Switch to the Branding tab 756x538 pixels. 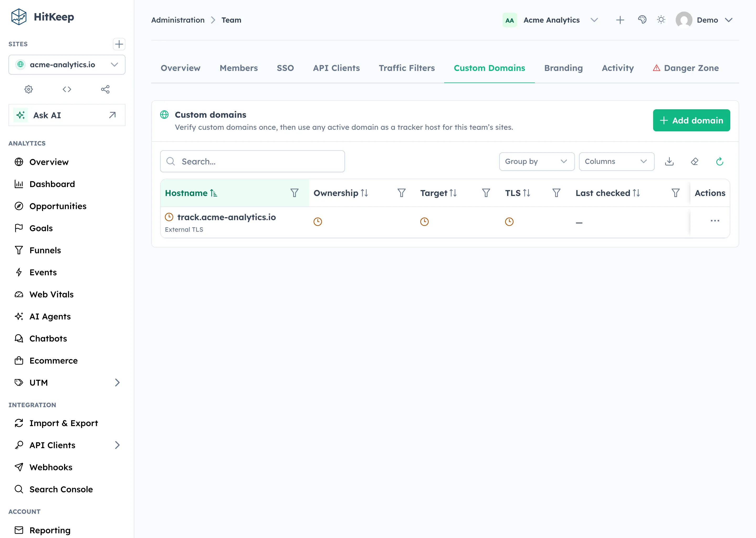click(x=563, y=68)
